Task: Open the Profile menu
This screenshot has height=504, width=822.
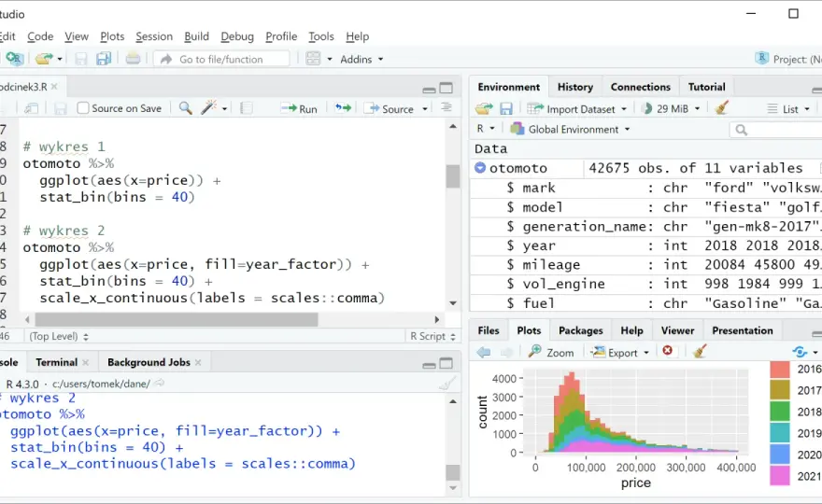Action: coord(281,36)
